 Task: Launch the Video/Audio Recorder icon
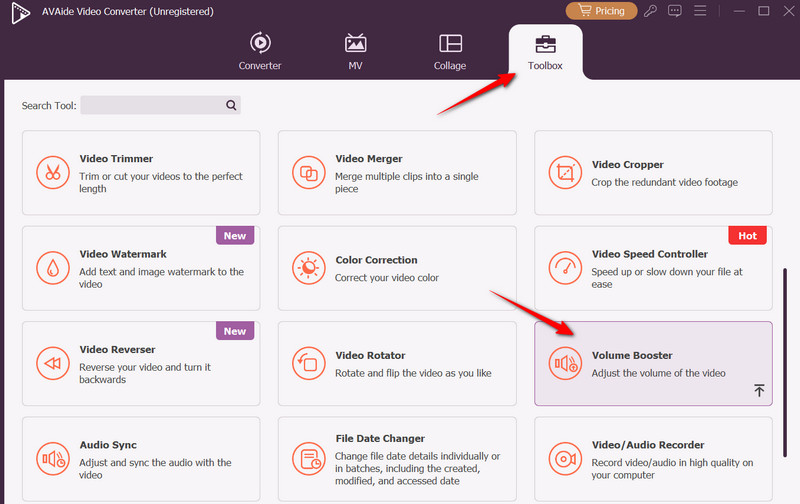565,458
